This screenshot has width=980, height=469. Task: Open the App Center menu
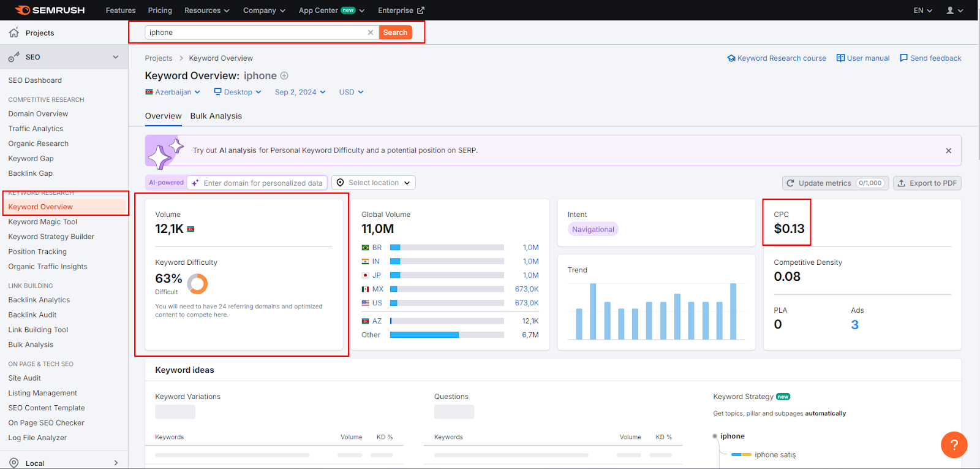331,10
